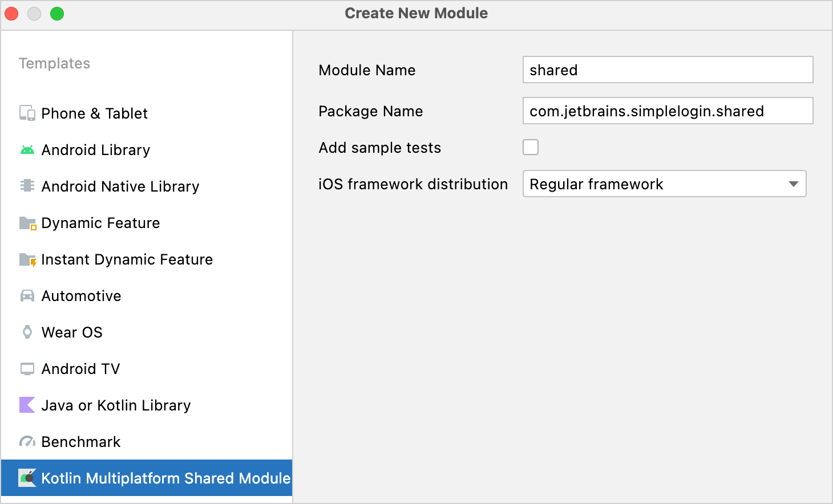Click the Android TV template entry
Image resolution: width=833 pixels, height=504 pixels.
pos(80,368)
